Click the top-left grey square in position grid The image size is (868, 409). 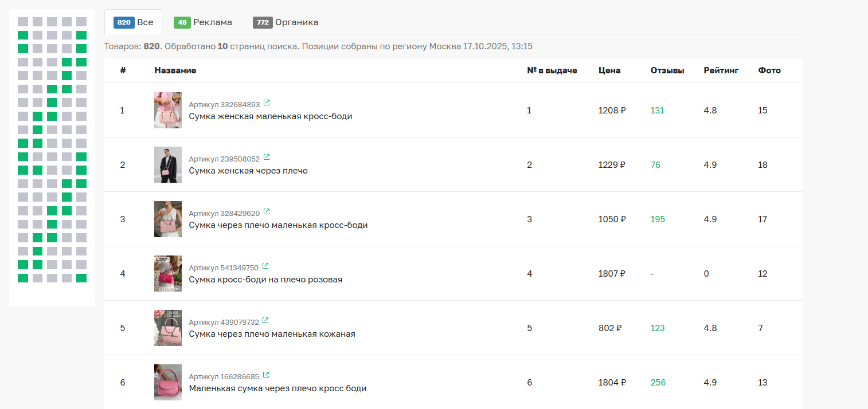pos(23,22)
